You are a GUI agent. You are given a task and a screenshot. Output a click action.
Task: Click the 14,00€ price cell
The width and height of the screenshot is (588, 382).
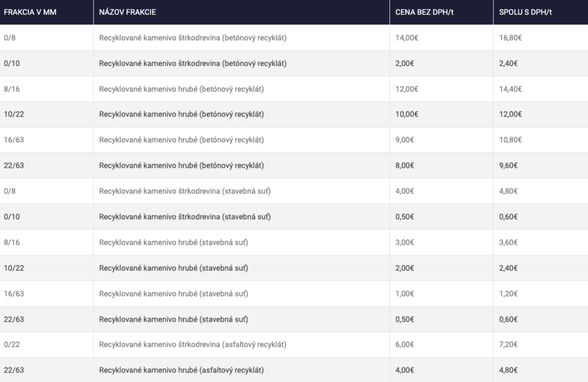(442, 37)
